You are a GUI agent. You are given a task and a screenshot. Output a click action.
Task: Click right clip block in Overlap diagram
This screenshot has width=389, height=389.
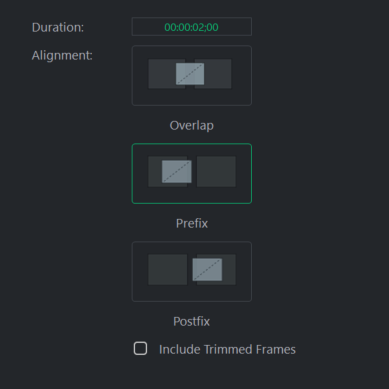tap(218, 74)
